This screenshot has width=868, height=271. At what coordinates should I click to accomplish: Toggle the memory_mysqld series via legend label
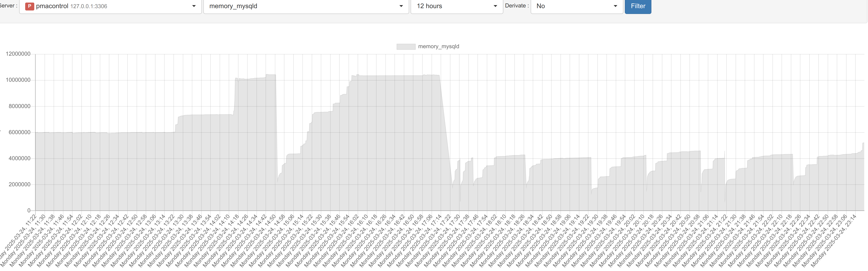(438, 47)
